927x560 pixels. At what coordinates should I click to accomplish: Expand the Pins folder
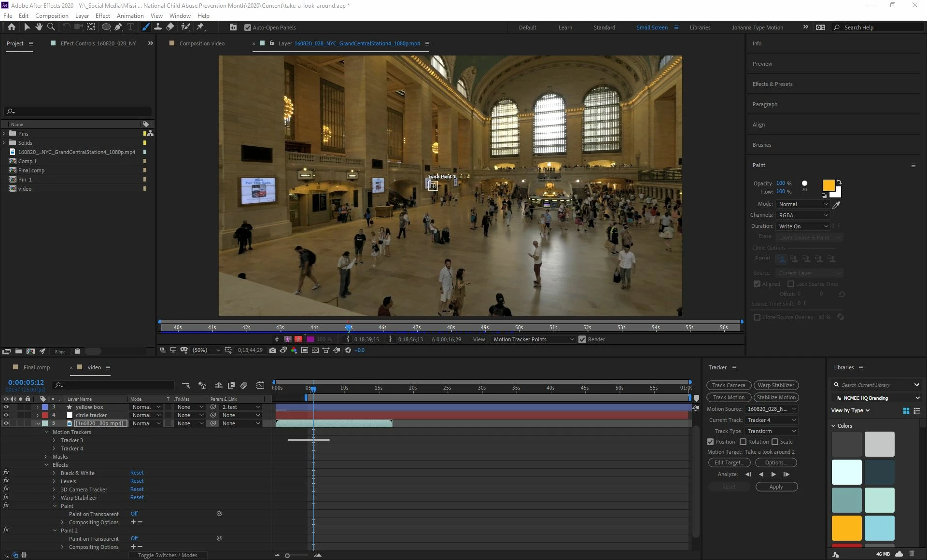(4, 134)
